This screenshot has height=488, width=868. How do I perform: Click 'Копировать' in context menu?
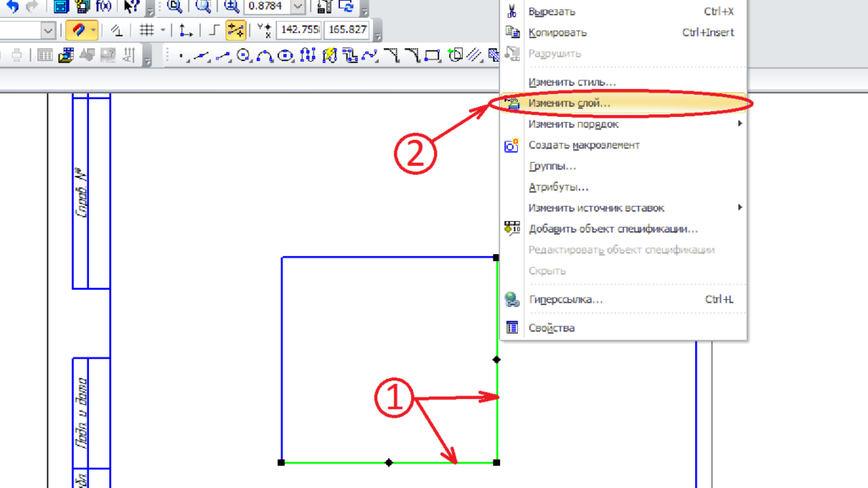point(557,32)
